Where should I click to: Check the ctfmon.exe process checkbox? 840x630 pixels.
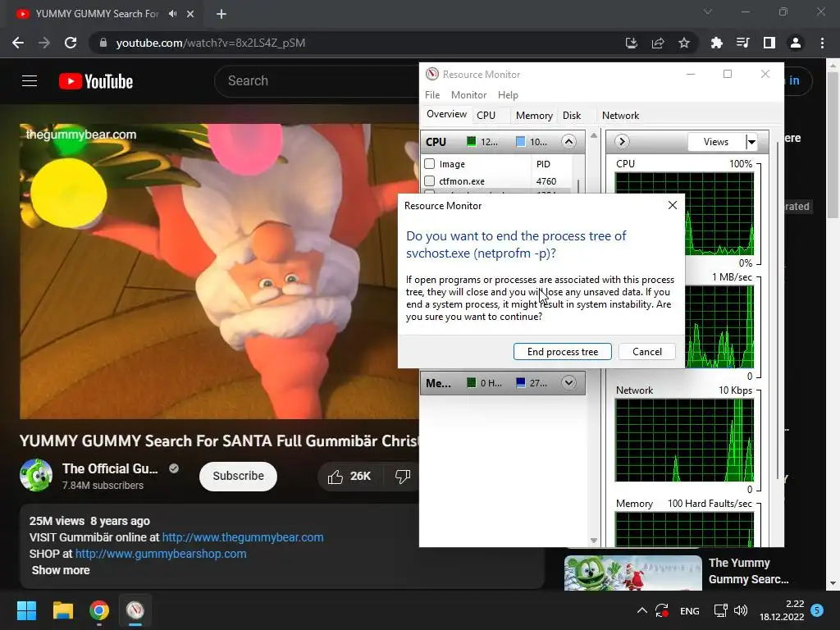click(x=430, y=181)
